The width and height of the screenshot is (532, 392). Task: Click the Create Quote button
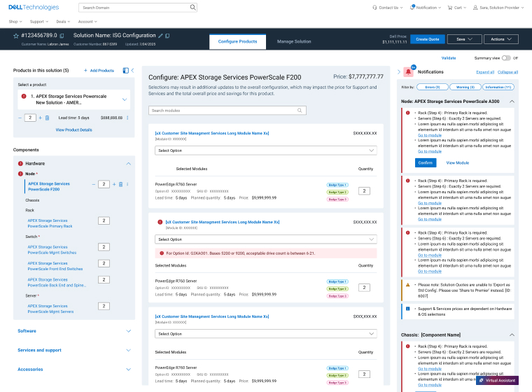[427, 39]
